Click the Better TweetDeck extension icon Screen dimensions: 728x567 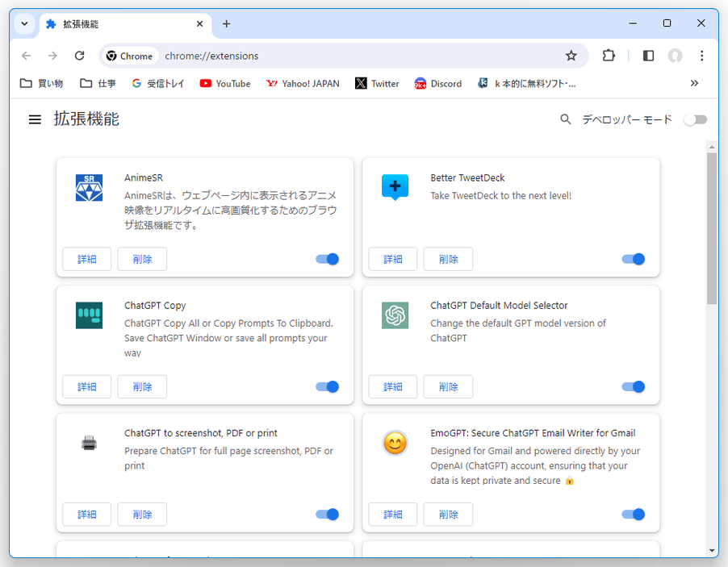pos(395,187)
